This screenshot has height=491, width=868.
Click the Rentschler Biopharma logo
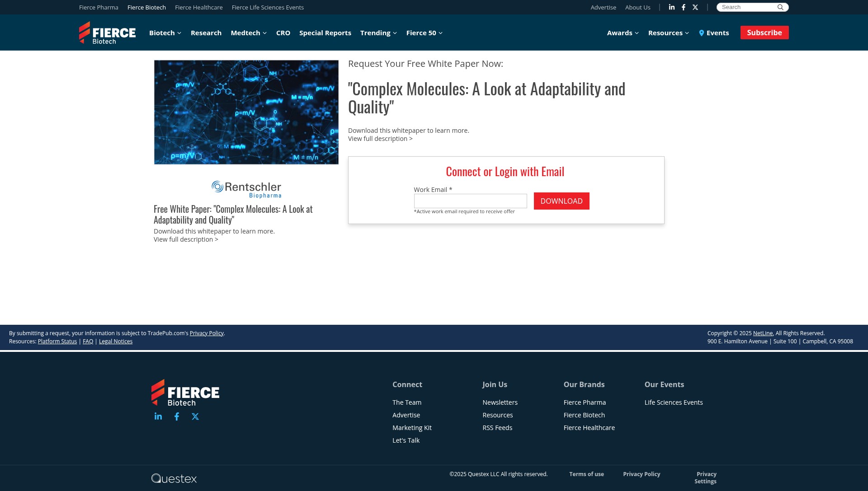coord(246,189)
